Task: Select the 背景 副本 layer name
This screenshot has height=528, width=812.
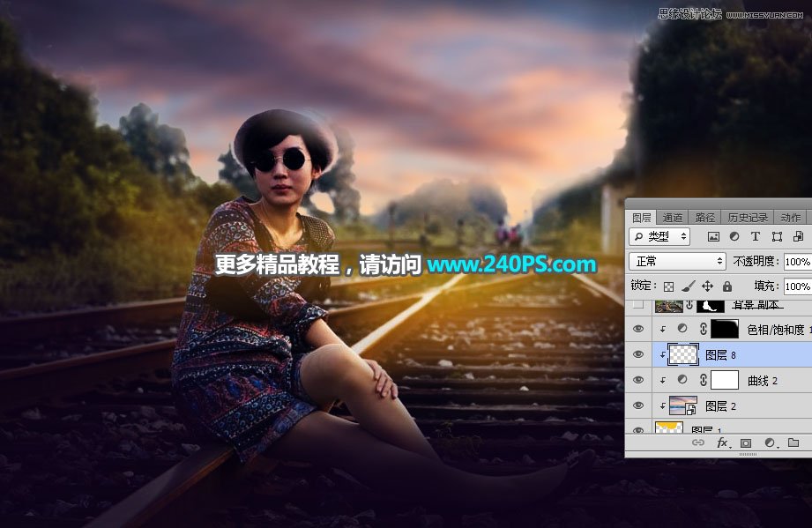Action: coord(757,305)
